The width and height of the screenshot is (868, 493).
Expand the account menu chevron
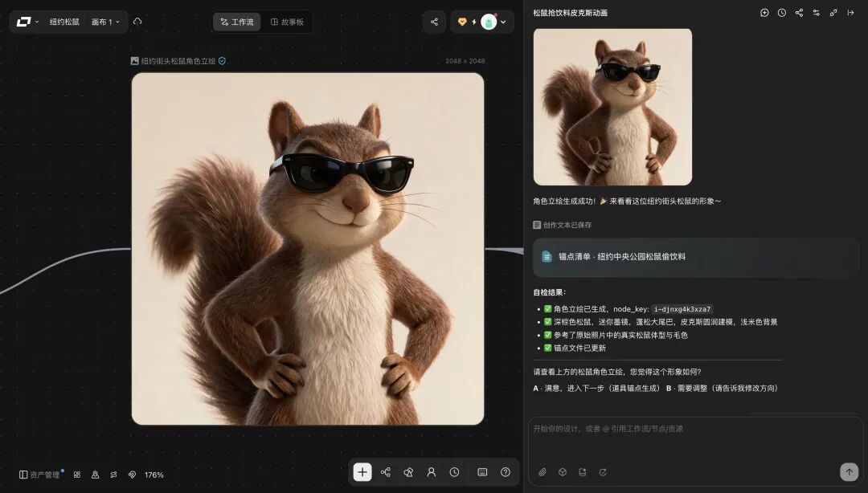pos(503,22)
